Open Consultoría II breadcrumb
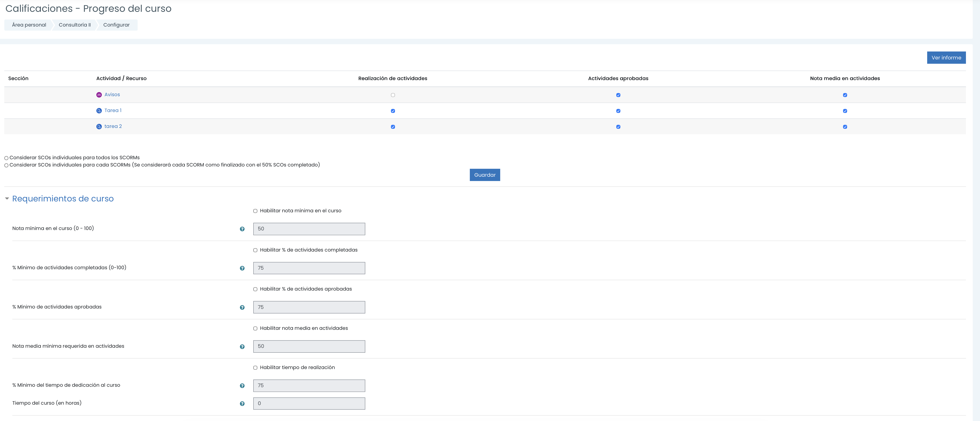The height and width of the screenshot is (421, 980). point(75,25)
